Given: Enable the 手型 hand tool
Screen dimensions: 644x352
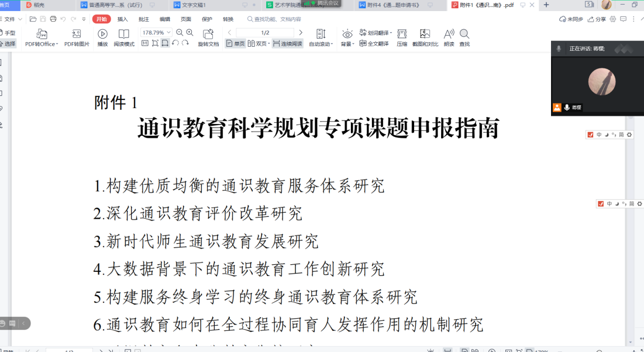Looking at the screenshot, I should coord(8,33).
